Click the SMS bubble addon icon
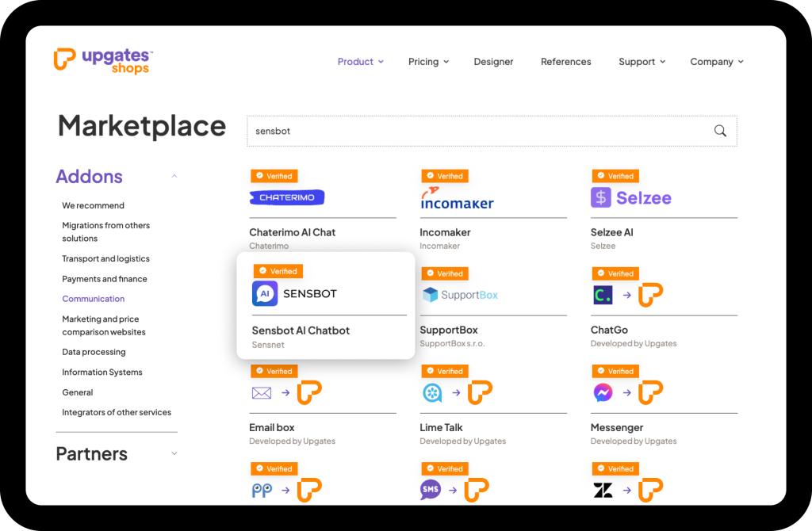The height and width of the screenshot is (531, 812). 431,490
